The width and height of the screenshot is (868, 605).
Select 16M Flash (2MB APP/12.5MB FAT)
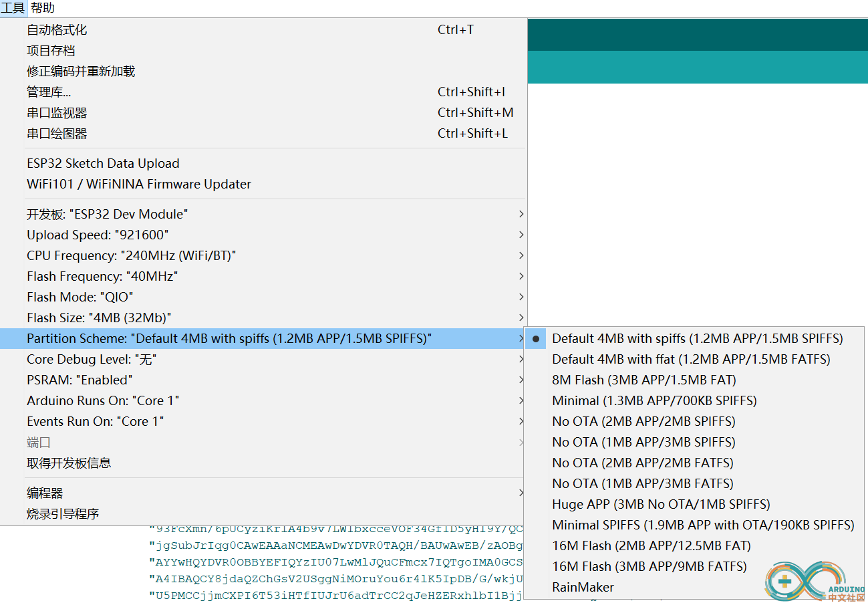pyautogui.click(x=694, y=546)
